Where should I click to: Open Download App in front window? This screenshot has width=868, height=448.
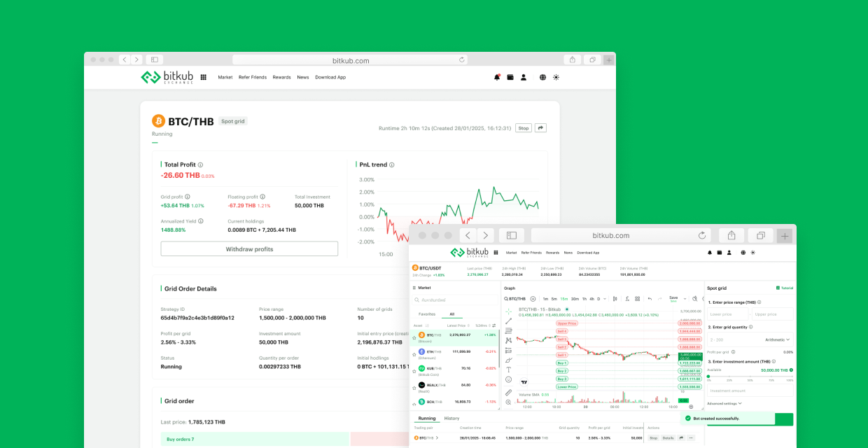coord(589,252)
